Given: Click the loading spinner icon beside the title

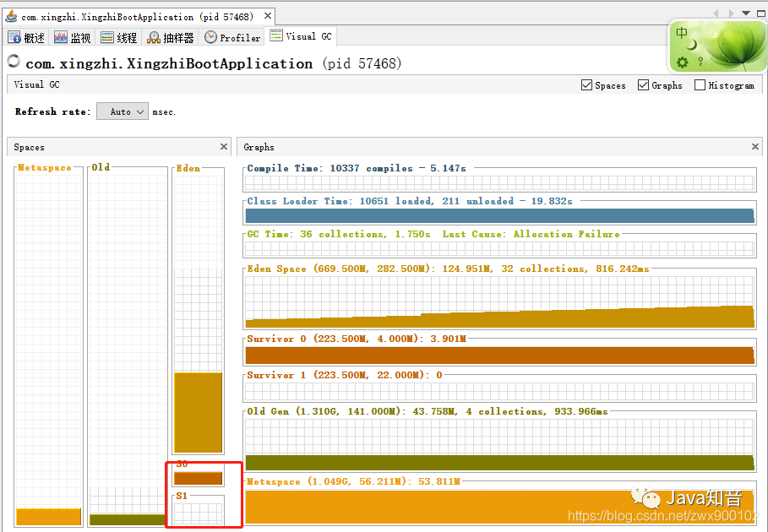Looking at the screenshot, I should (x=14, y=61).
